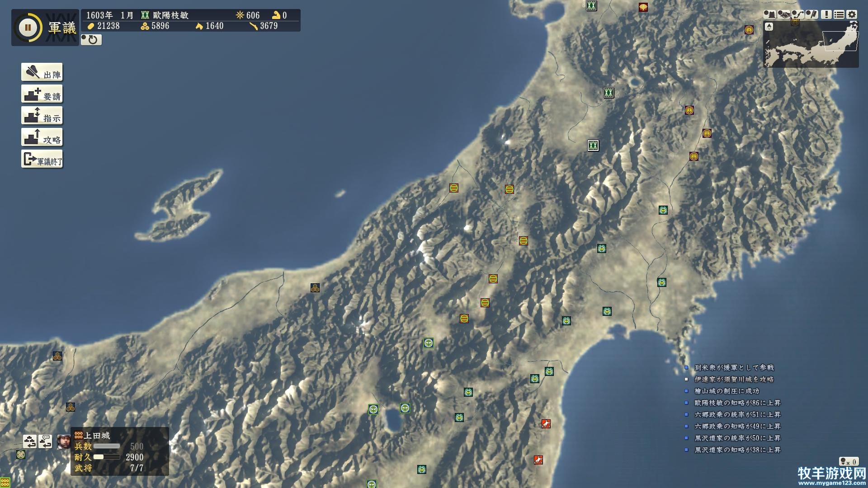Click the date 1603年 1月
868x488 pixels.
tap(110, 15)
